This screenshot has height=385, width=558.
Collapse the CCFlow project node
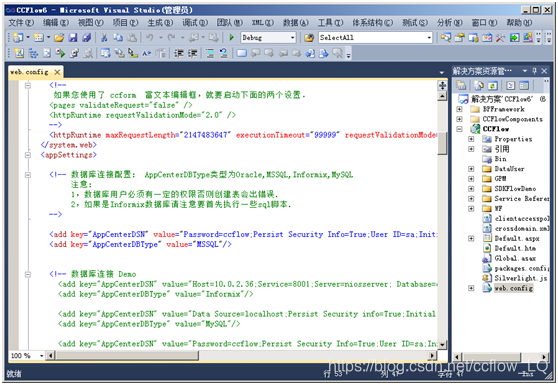459,129
